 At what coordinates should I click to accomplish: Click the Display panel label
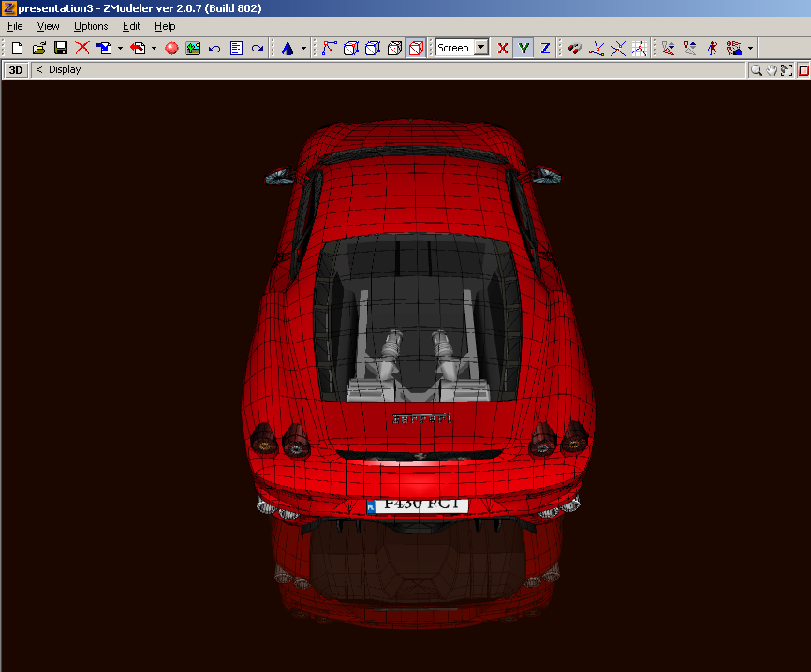point(65,69)
